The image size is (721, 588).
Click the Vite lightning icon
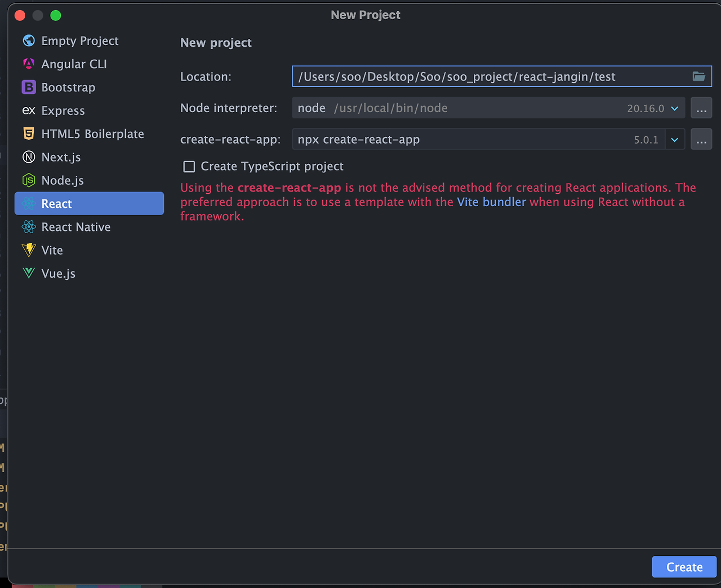[29, 250]
